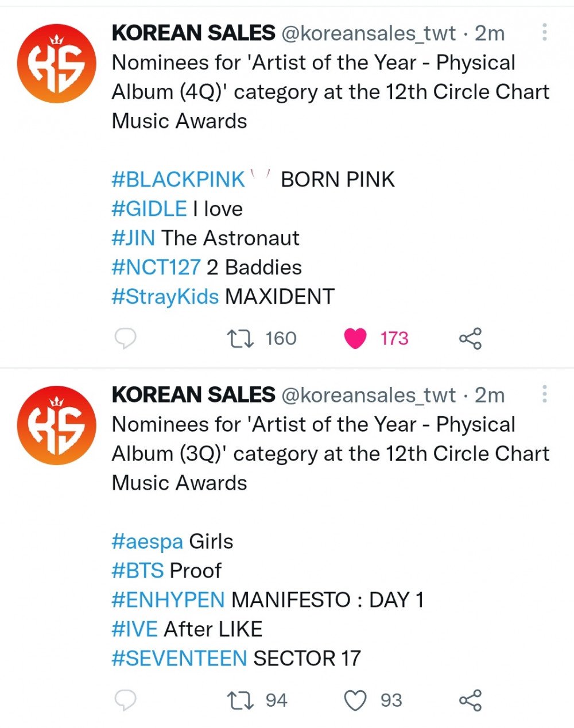Open more options on first tweet
The height and width of the screenshot is (728, 574).
tap(544, 32)
